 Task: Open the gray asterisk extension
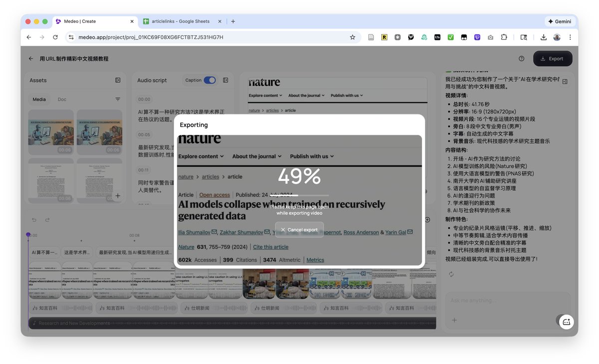[x=397, y=37]
